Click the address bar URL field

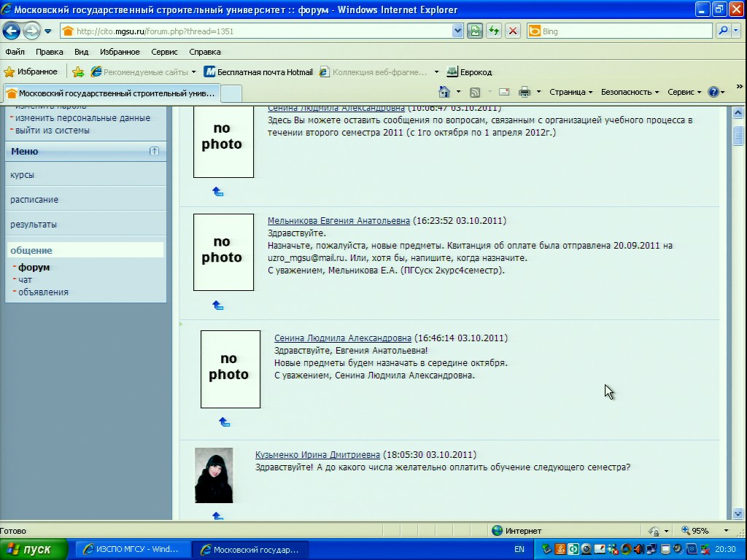tap(256, 31)
